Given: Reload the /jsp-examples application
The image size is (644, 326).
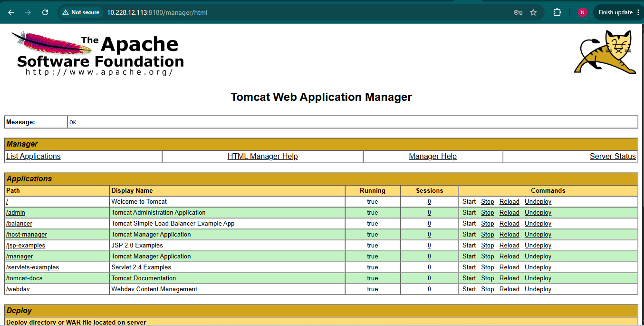Looking at the screenshot, I should coord(509,246).
